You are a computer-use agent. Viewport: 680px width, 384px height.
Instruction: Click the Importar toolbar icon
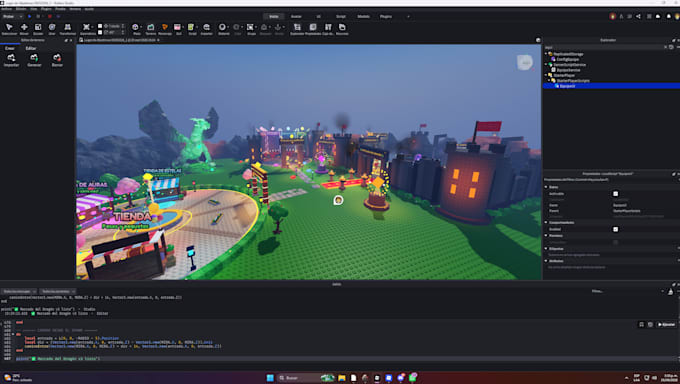pos(206,29)
